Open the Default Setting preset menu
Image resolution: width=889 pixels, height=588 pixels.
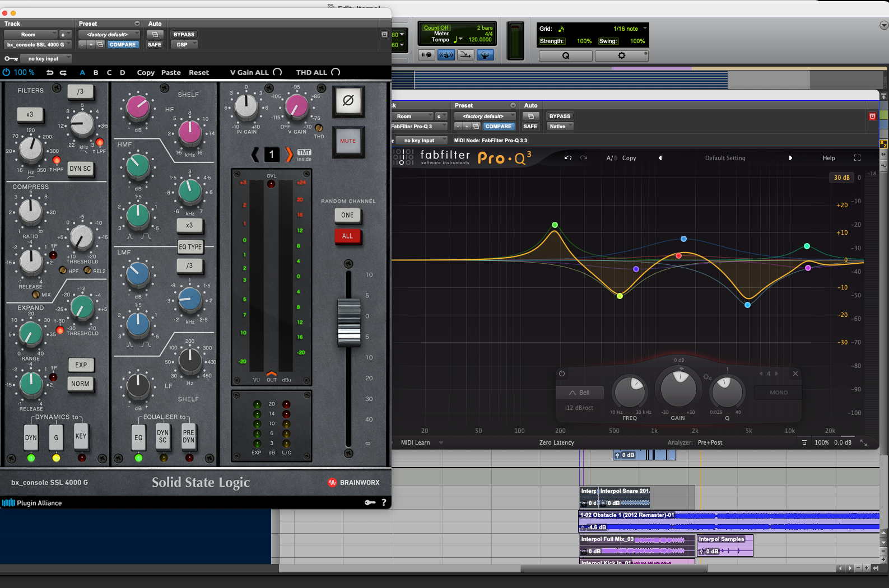click(x=725, y=158)
